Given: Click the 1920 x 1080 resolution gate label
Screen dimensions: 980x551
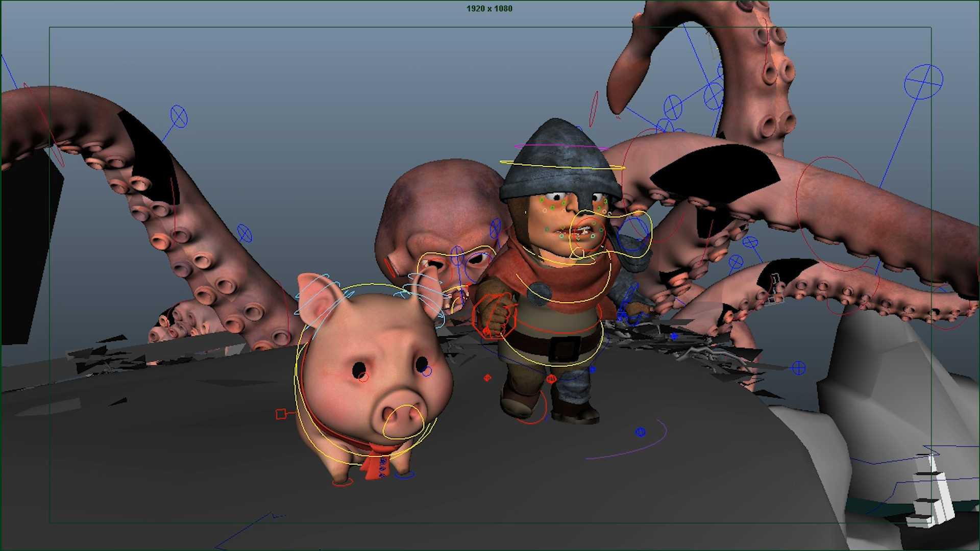Looking at the screenshot, I should coord(489,9).
